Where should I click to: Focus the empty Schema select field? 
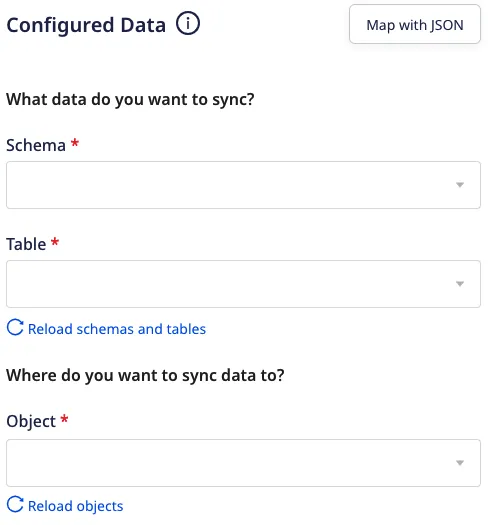pyautogui.click(x=243, y=185)
